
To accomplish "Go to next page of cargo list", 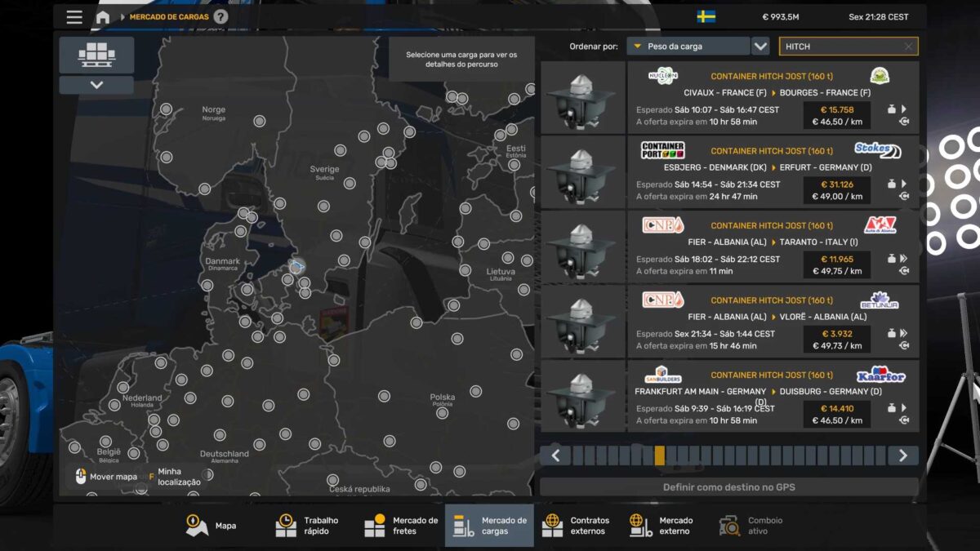I will point(902,455).
